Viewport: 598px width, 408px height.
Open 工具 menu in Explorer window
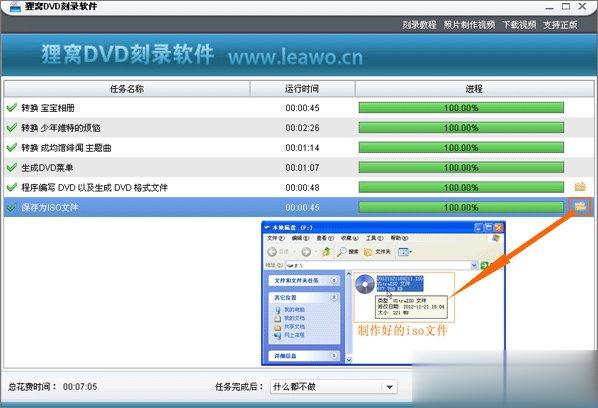point(375,238)
